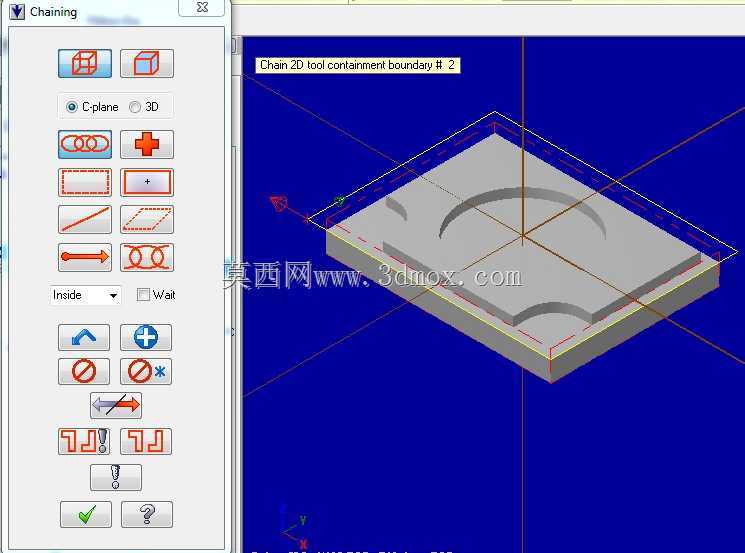Open the Inside selection mode dropdown
This screenshot has height=553, width=745.
tap(86, 295)
